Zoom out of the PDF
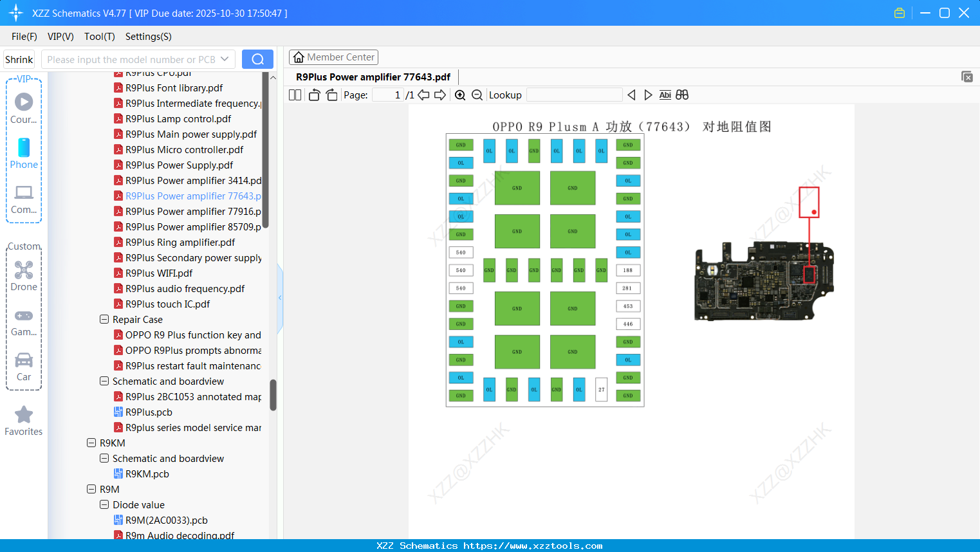Screen dimensions: 980x552 477,95
